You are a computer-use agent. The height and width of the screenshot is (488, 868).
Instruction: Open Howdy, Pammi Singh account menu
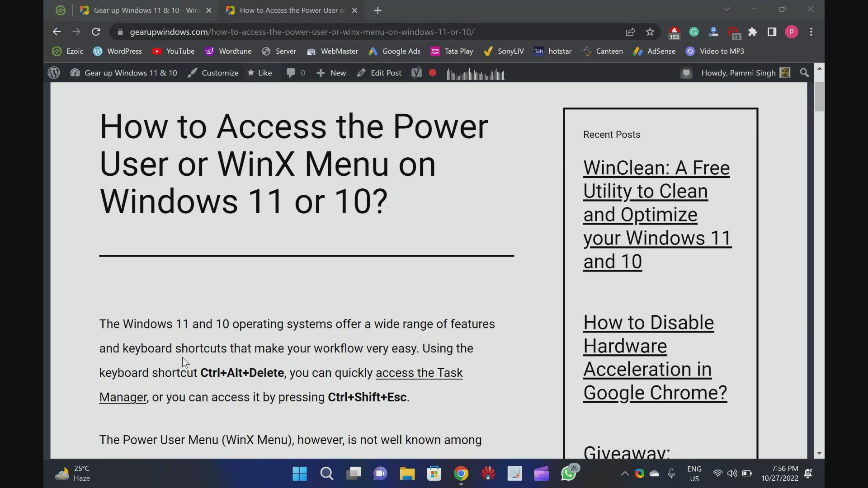click(x=745, y=73)
